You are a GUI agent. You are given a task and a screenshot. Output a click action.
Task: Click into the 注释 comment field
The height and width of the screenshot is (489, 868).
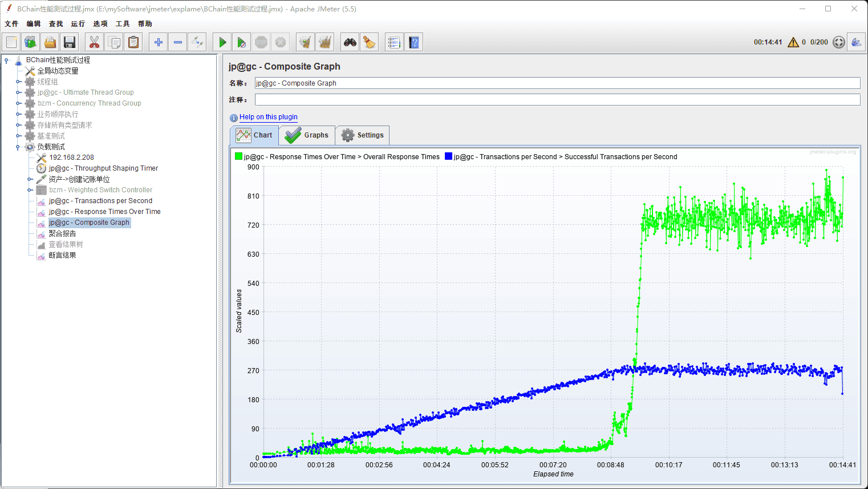(x=557, y=100)
